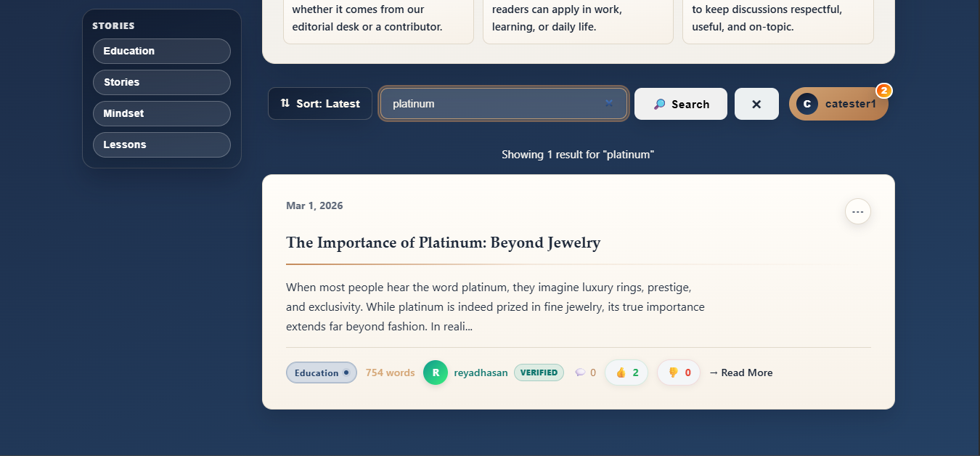The height and width of the screenshot is (456, 980).
Task: Dislike the post with thumbs down
Action: pos(679,372)
